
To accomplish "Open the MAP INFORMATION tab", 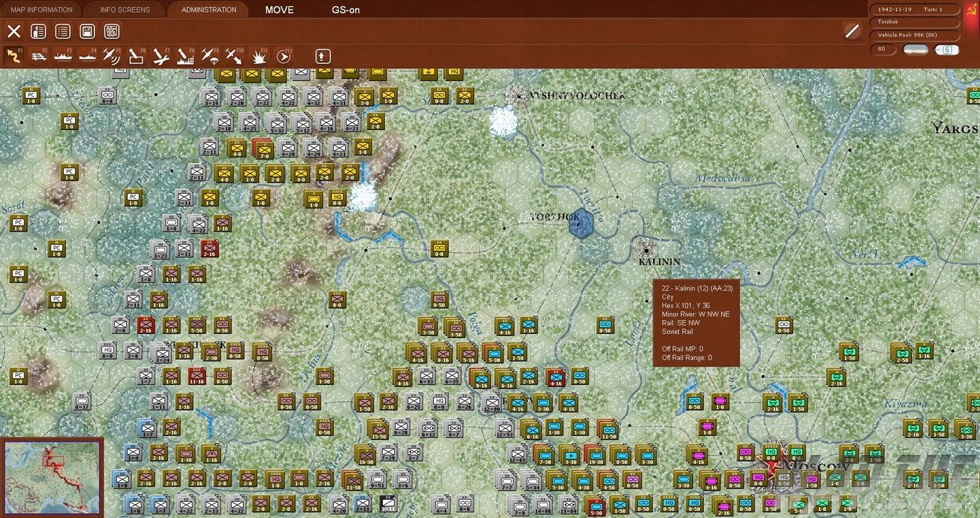I will [41, 10].
